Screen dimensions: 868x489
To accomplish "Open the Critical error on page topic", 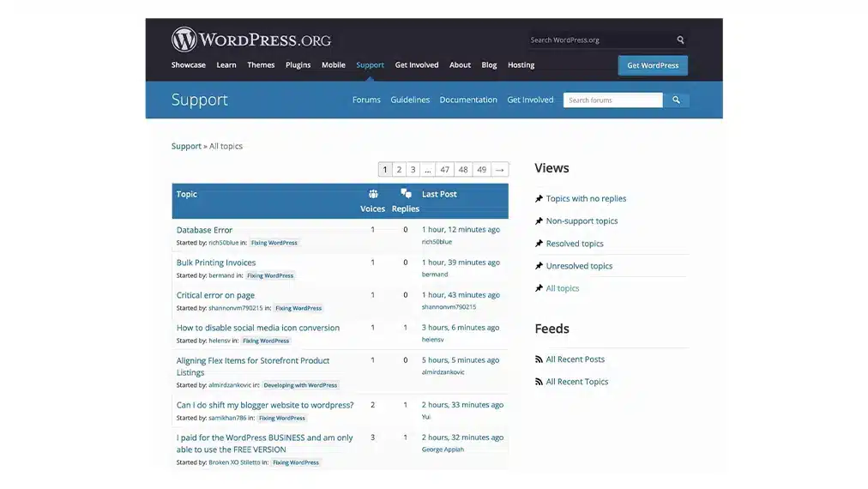I will [215, 295].
